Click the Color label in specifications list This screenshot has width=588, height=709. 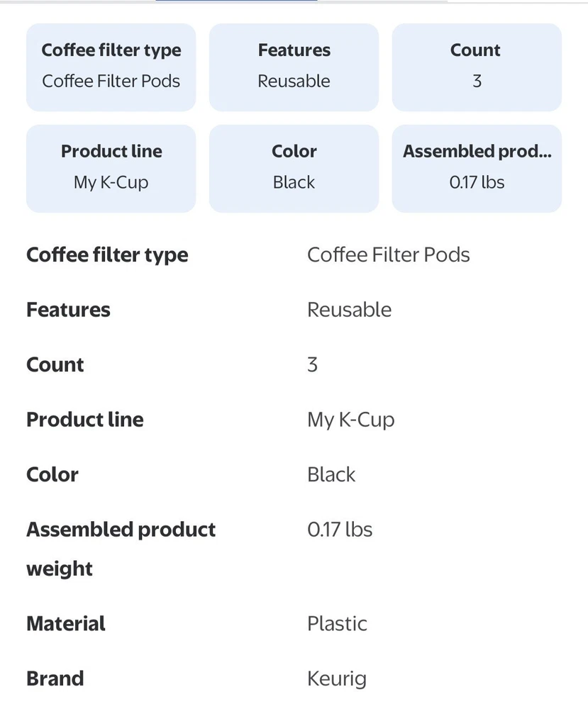(52, 474)
